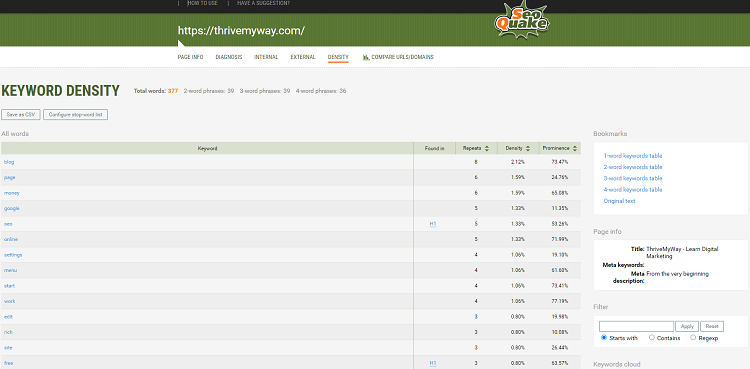This screenshot has height=369, width=750.
Task: Click the How To Use link
Action: point(202,3)
